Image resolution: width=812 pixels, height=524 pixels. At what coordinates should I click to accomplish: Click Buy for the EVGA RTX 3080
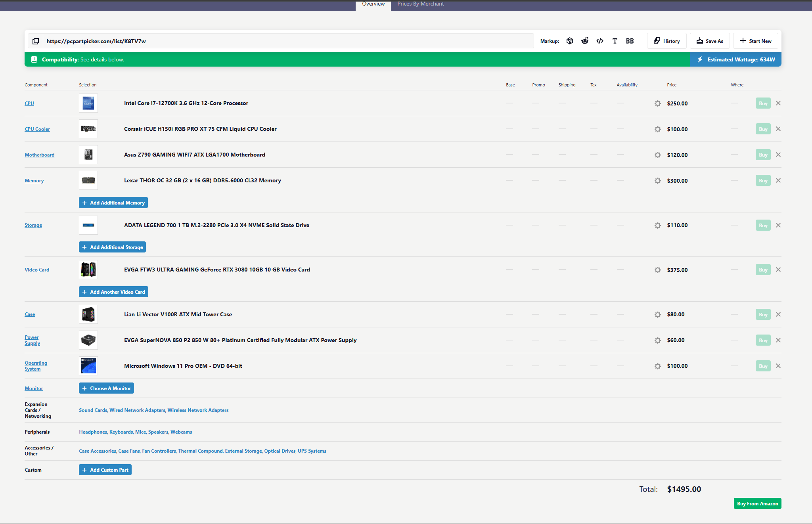pos(763,270)
